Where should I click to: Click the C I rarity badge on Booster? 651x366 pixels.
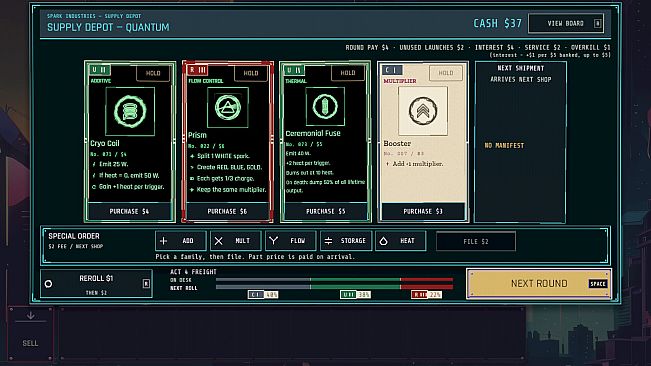(x=392, y=70)
